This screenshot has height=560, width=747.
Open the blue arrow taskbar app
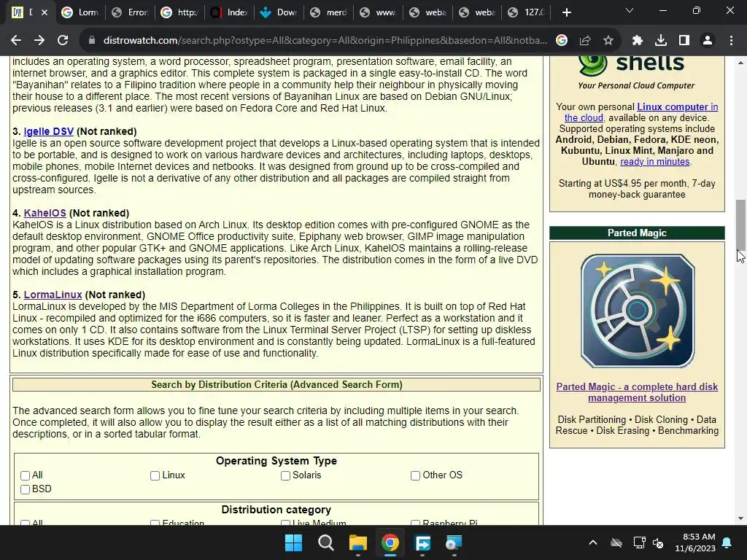[422, 542]
